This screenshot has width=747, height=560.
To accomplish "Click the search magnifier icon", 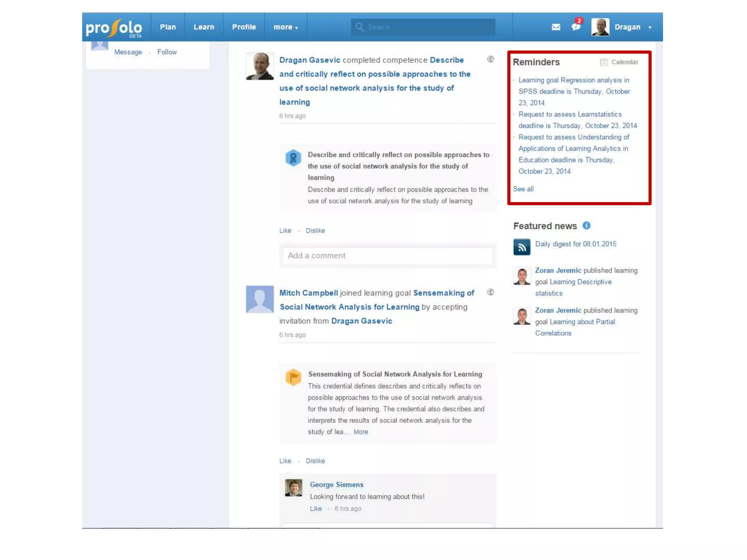I will [359, 27].
